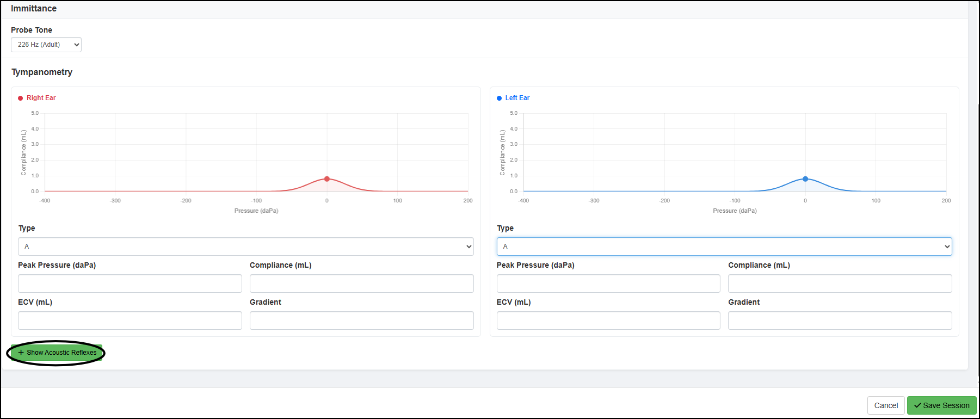
Task: Click into Right Ear Gradient field
Action: 361,321
